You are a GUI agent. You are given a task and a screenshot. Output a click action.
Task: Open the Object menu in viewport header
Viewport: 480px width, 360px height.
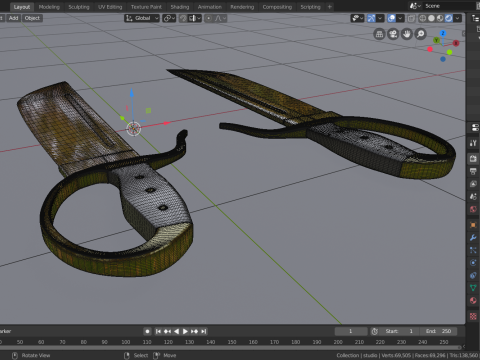click(x=32, y=18)
